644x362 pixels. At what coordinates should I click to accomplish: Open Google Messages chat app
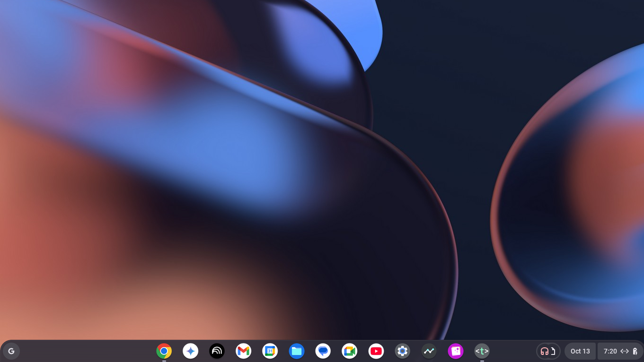[x=323, y=351]
